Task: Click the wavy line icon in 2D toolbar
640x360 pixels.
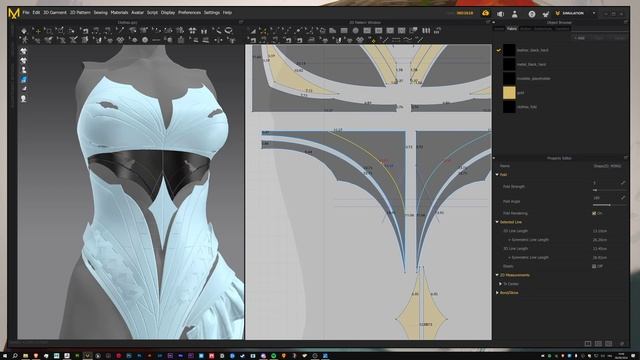Action: (408, 40)
